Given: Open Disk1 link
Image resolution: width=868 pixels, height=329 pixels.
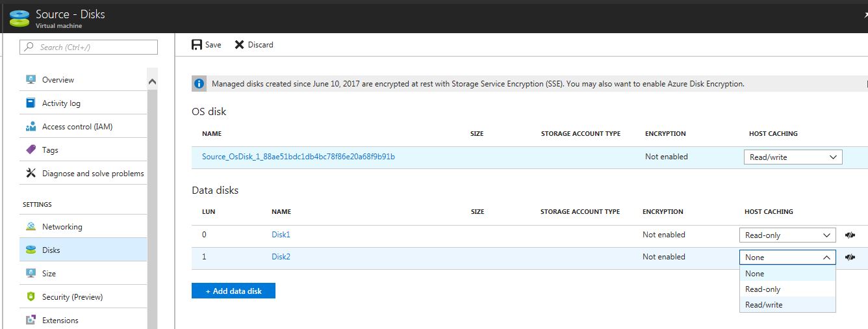Looking at the screenshot, I should point(281,235).
